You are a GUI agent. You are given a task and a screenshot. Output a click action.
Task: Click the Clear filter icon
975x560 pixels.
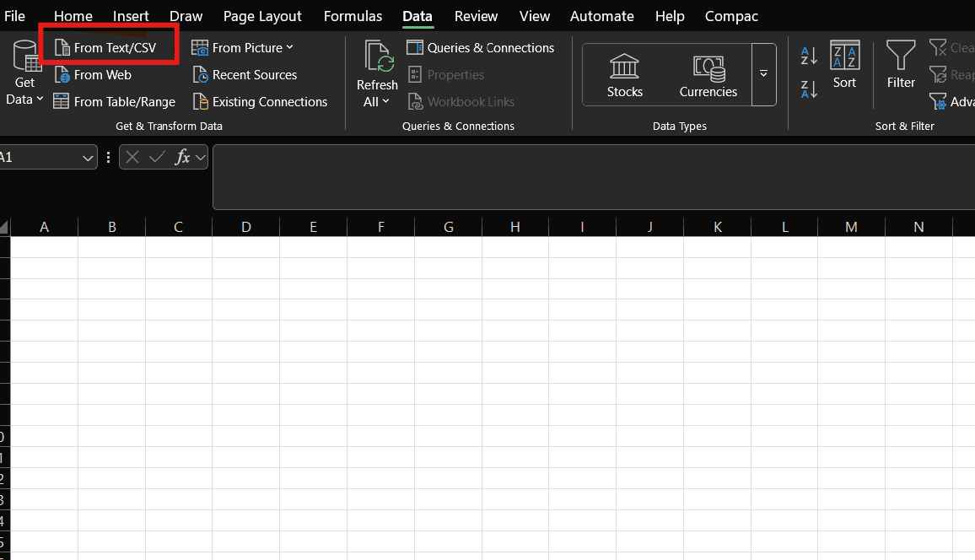(x=938, y=47)
